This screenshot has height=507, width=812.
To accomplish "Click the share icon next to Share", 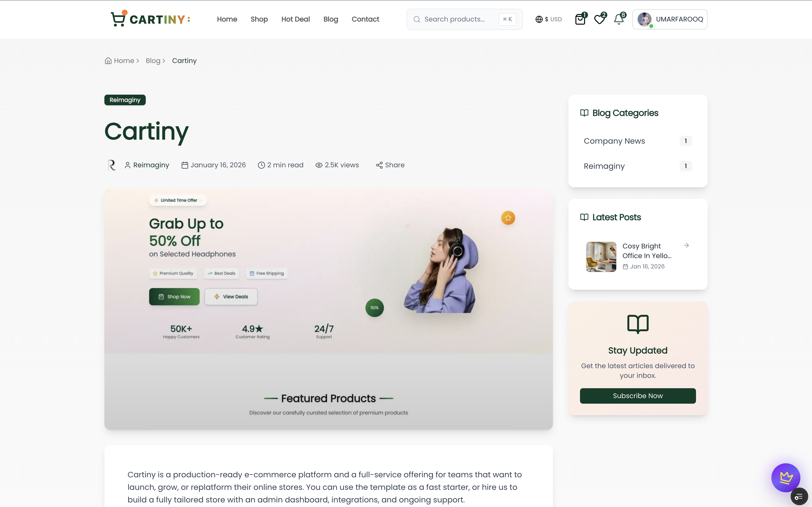I will (x=379, y=165).
